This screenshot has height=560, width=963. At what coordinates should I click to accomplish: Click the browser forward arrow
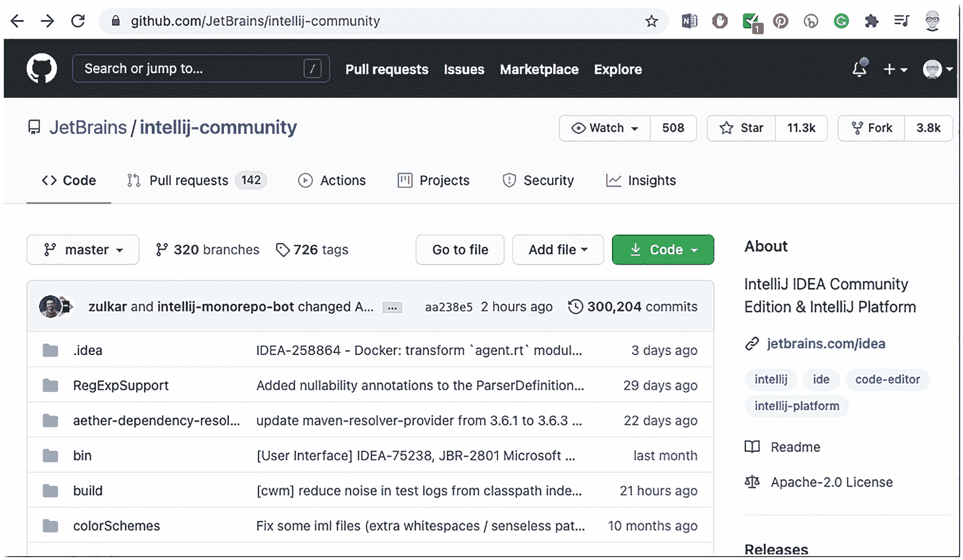click(47, 21)
